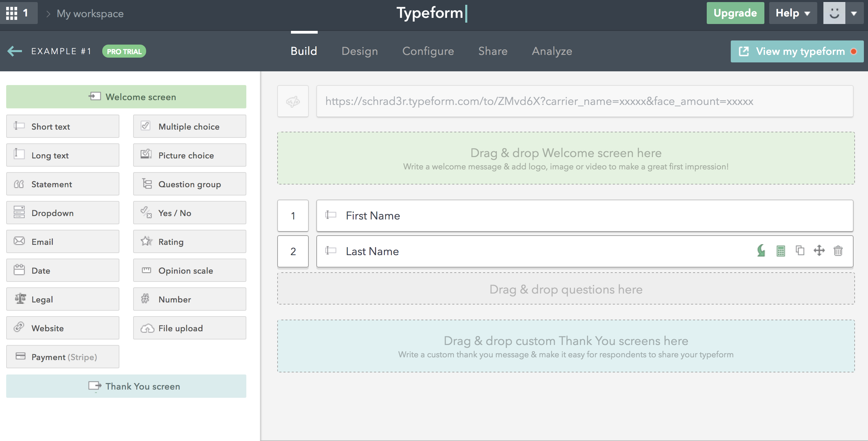Click the Multiple choice checkbox icon
This screenshot has height=441, width=868.
coord(145,126)
